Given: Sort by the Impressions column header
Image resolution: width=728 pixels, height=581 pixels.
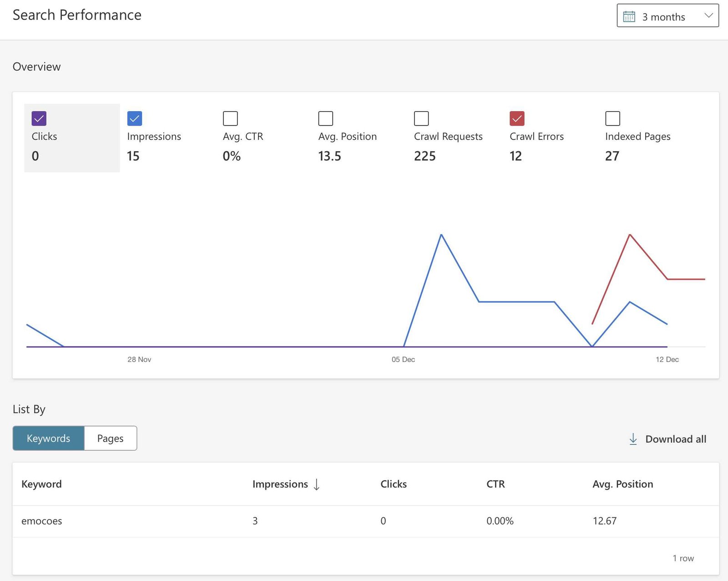Looking at the screenshot, I should 280,484.
